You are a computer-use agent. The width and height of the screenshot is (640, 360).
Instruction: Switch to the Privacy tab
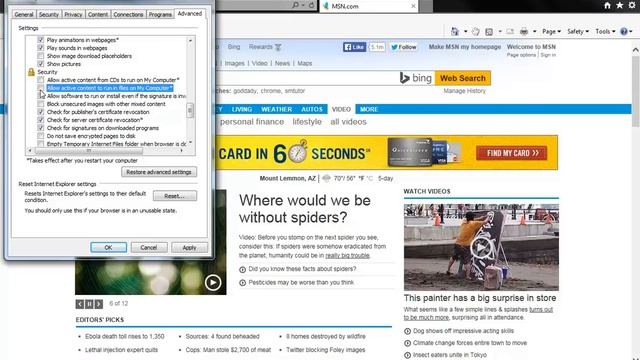[73, 14]
